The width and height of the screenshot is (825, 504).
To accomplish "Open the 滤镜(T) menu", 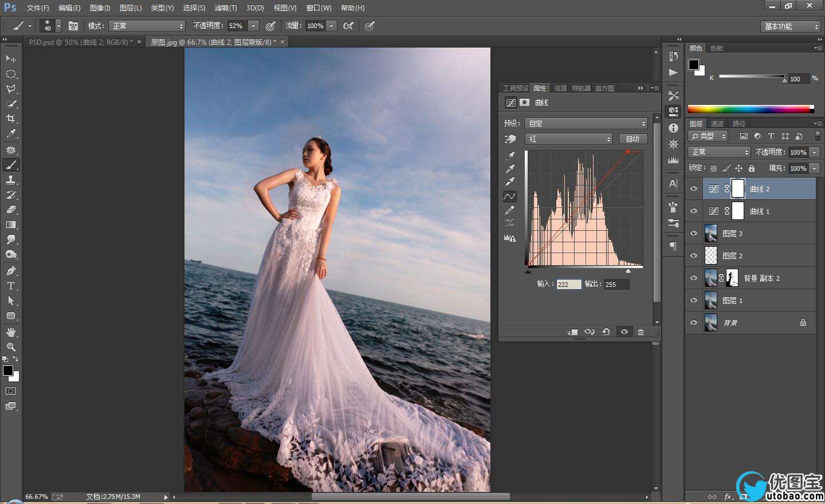I will click(x=225, y=8).
